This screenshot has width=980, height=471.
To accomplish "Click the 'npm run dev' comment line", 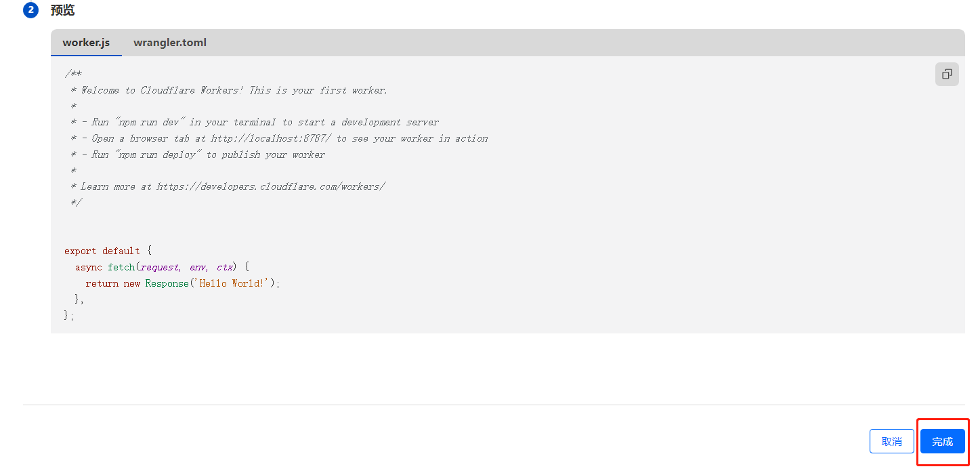I will pyautogui.click(x=255, y=122).
